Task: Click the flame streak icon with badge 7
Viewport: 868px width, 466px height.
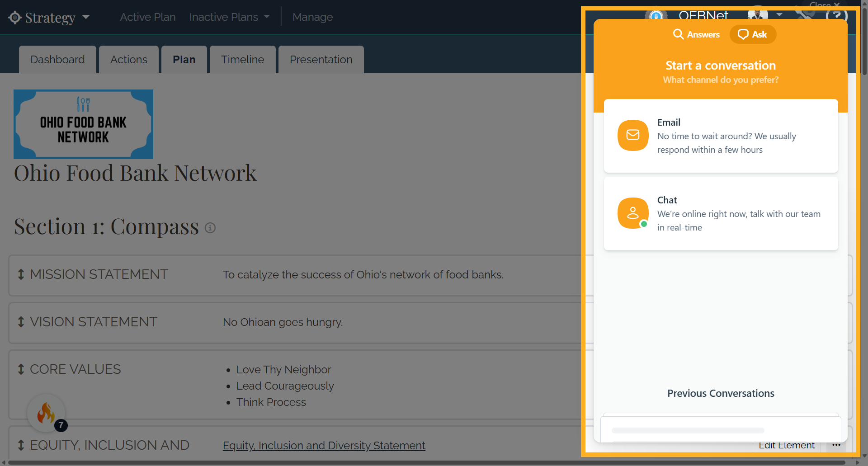Action: tap(46, 413)
